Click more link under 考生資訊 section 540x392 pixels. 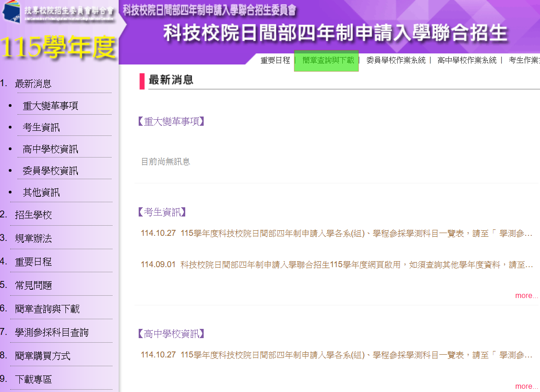[526, 296]
